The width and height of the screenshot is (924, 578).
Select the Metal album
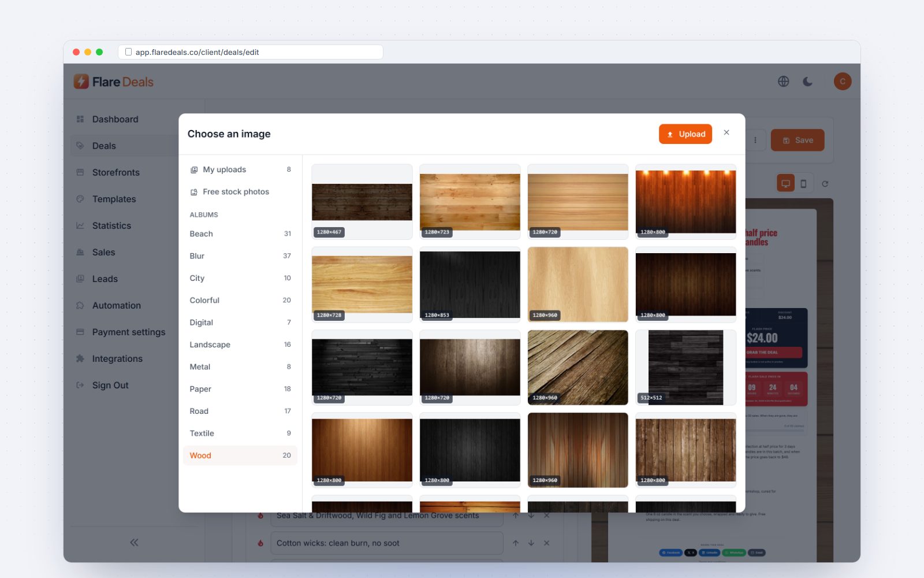pyautogui.click(x=240, y=367)
